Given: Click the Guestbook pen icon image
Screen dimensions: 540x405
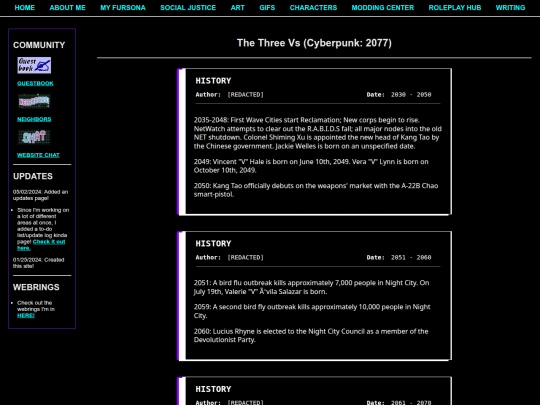Looking at the screenshot, I should (34, 65).
